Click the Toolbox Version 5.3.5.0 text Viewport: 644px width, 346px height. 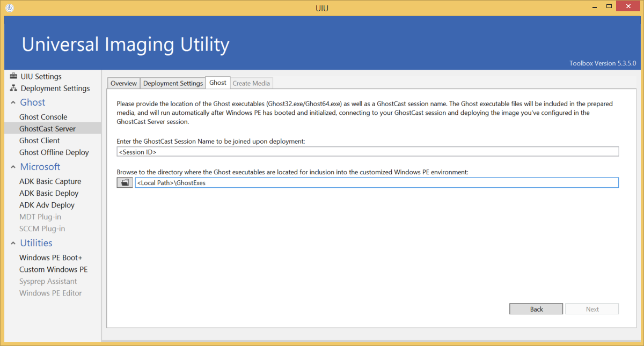pos(603,63)
